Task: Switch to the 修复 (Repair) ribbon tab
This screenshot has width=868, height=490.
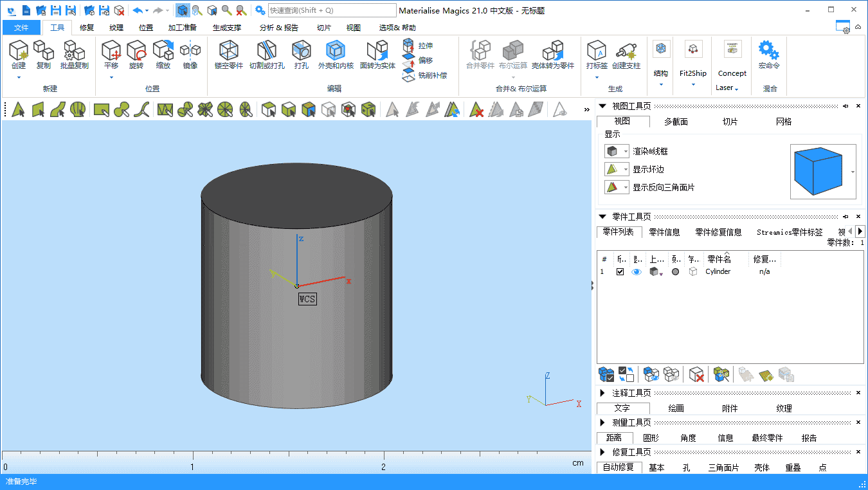Action: point(87,28)
